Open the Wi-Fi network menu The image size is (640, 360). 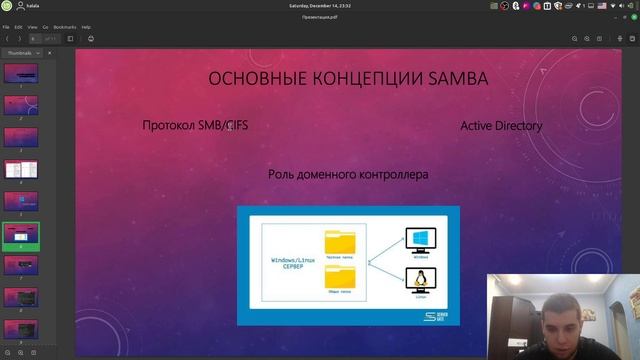click(x=613, y=6)
